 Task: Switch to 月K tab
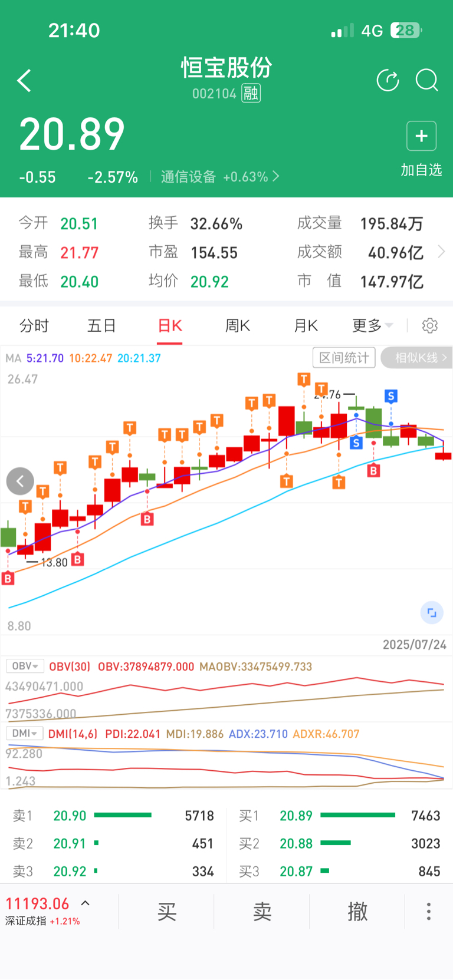pos(306,325)
